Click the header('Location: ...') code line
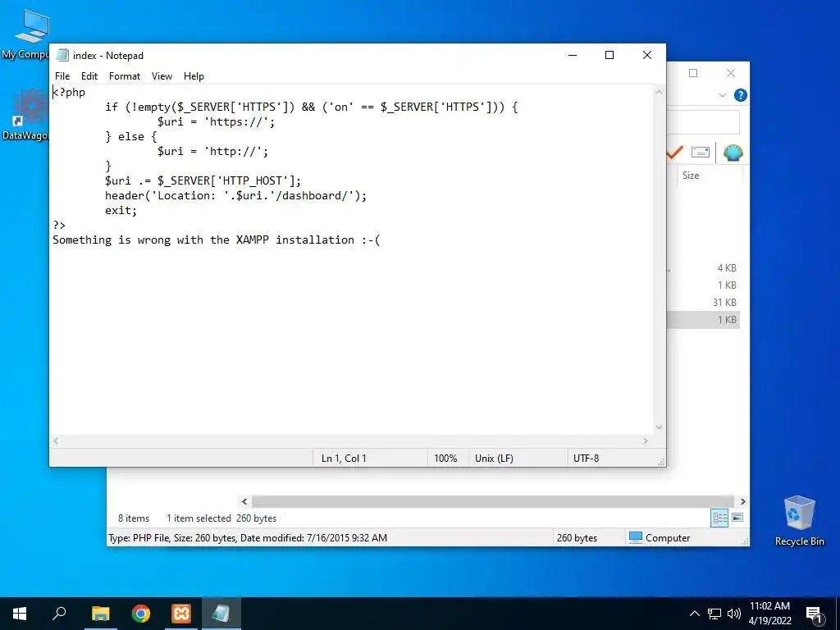This screenshot has height=630, width=840. 235,195
